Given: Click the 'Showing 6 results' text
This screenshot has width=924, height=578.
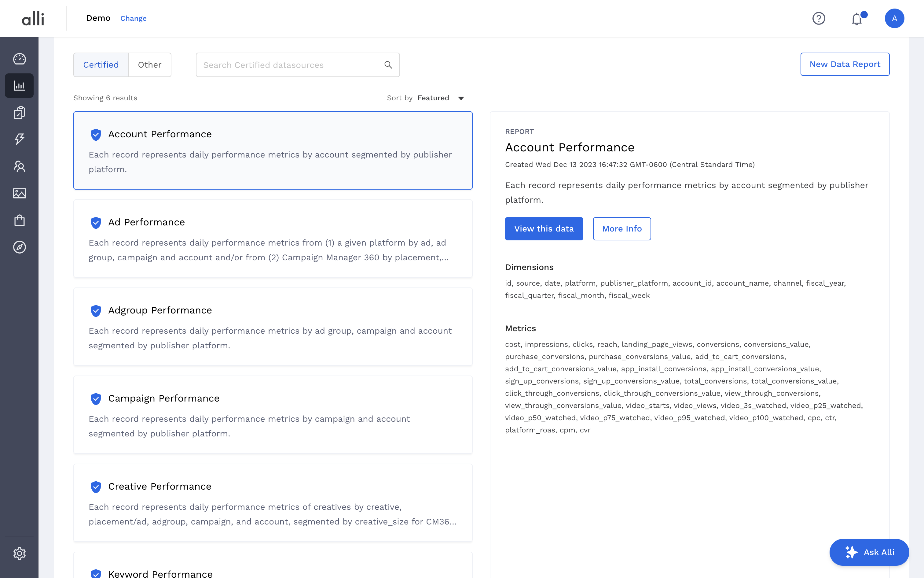Looking at the screenshot, I should pos(105,98).
